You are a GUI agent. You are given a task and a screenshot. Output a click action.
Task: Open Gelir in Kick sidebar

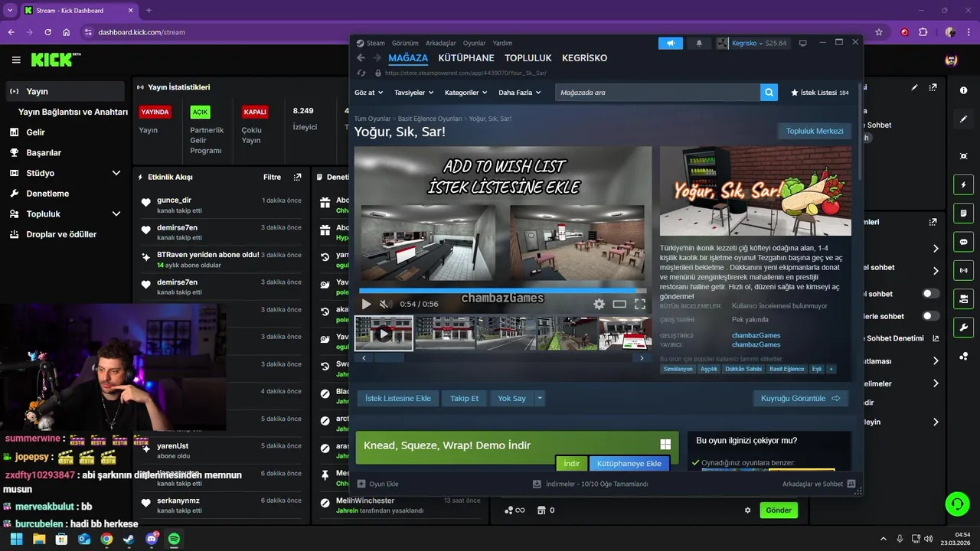(35, 132)
